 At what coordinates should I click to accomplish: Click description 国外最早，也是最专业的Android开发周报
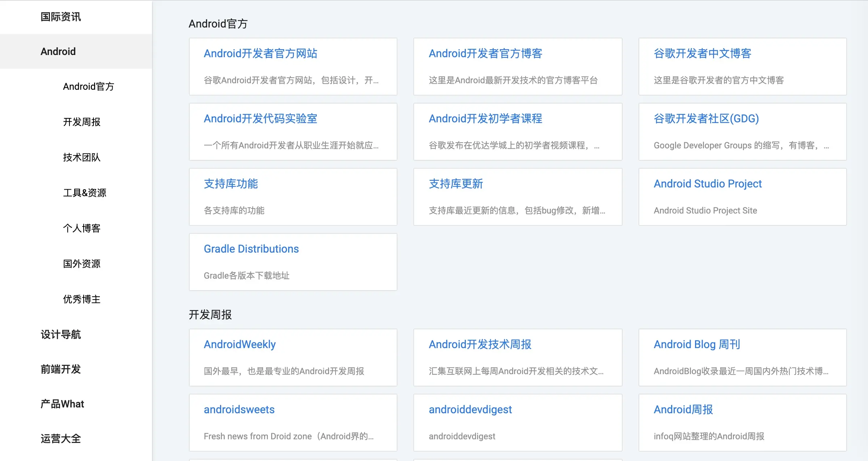pyautogui.click(x=284, y=371)
